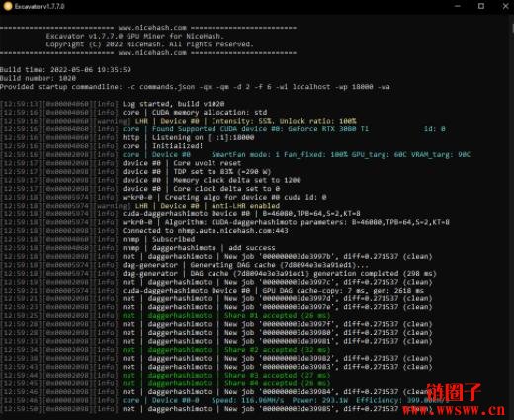Click www.nicehash.com below the copyright line
Screen dimensions: 514x420
pos(152,52)
